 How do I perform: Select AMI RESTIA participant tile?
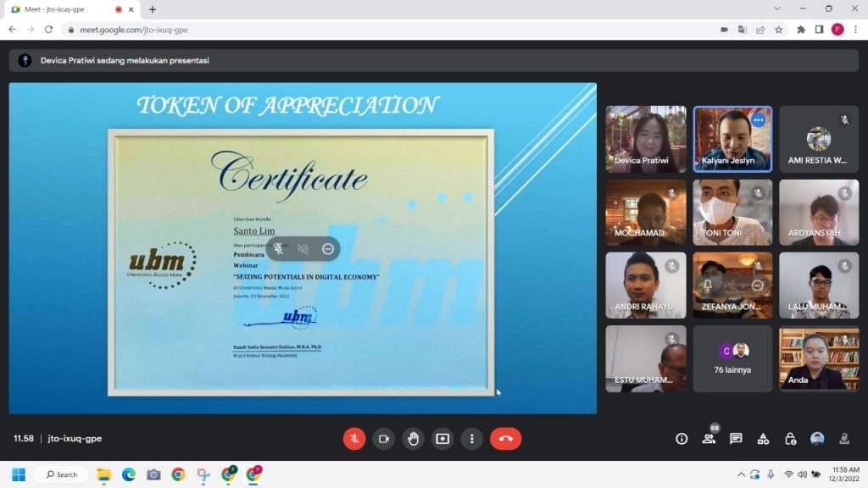819,139
